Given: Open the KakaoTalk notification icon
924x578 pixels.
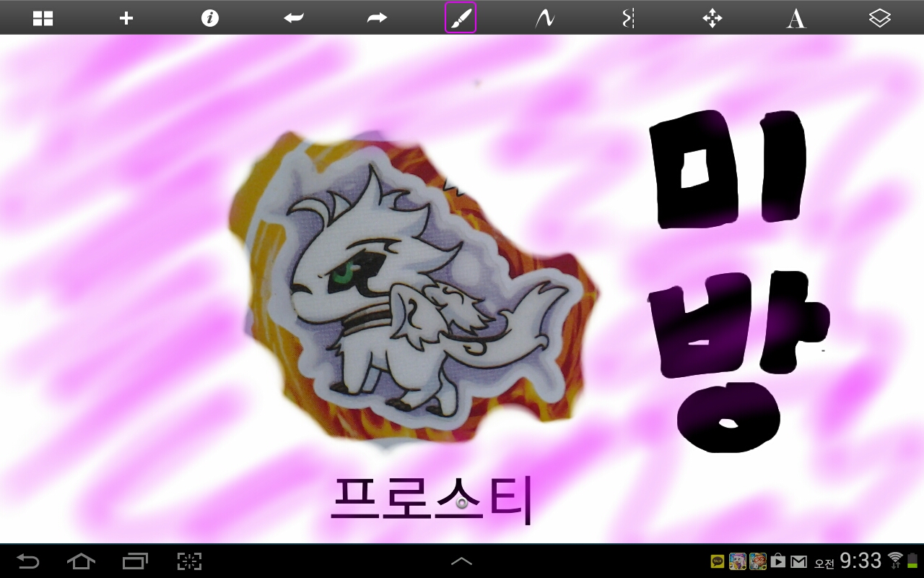Looking at the screenshot, I should point(718,561).
